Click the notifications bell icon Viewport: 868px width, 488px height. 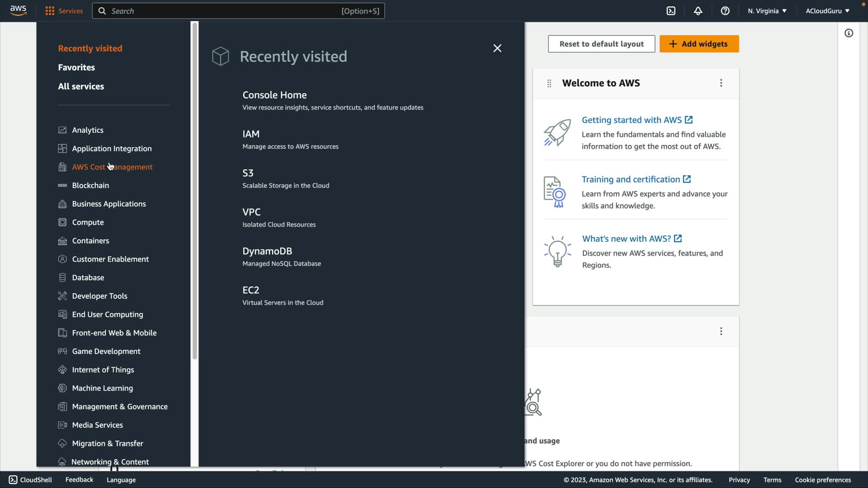click(698, 11)
